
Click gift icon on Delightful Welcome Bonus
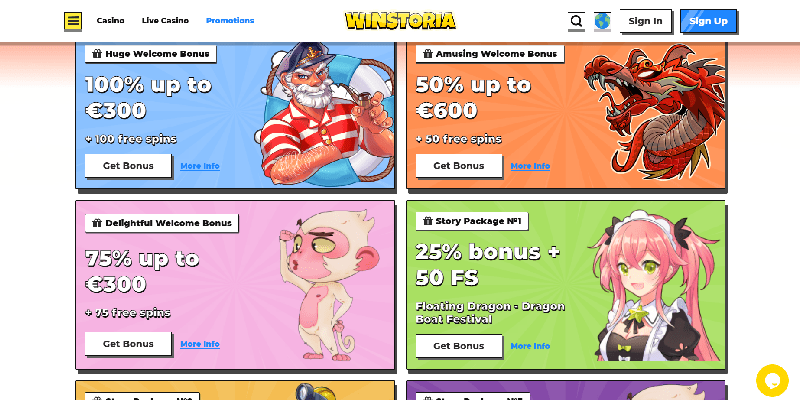point(97,223)
